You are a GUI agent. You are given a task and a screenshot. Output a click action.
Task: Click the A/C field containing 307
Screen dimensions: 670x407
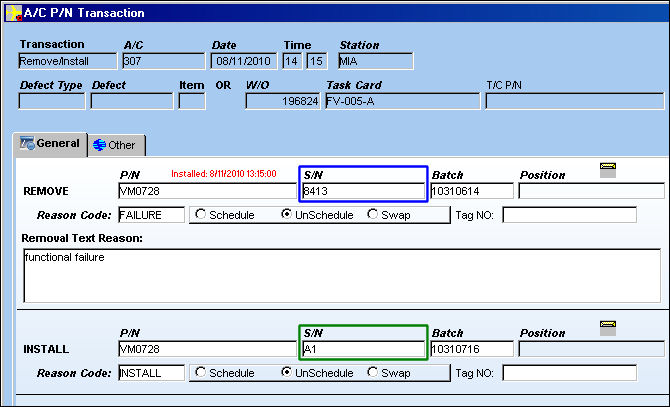click(x=164, y=61)
